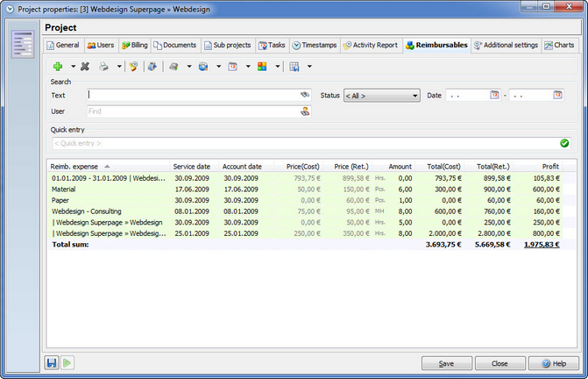Click the four-colored-squares icon
This screenshot has width=588, height=379.
click(262, 67)
